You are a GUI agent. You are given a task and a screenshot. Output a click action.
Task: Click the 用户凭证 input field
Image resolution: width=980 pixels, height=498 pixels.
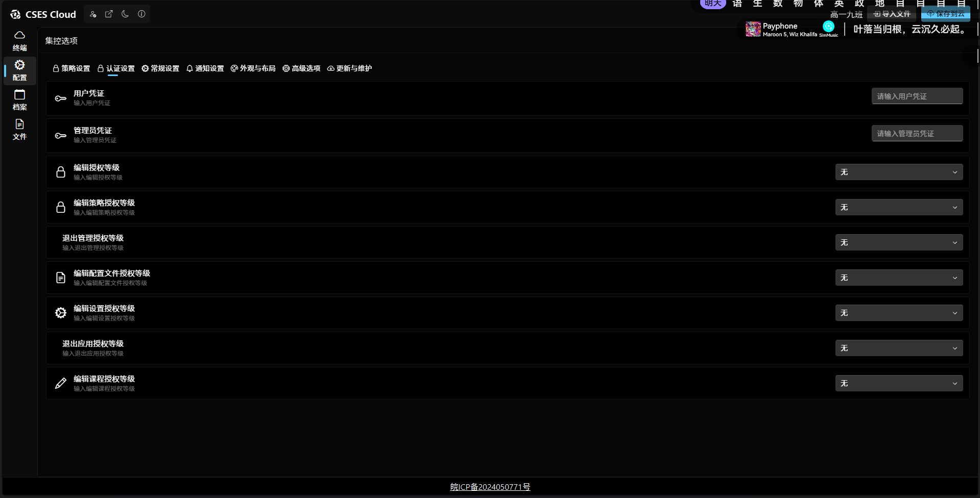click(x=917, y=96)
